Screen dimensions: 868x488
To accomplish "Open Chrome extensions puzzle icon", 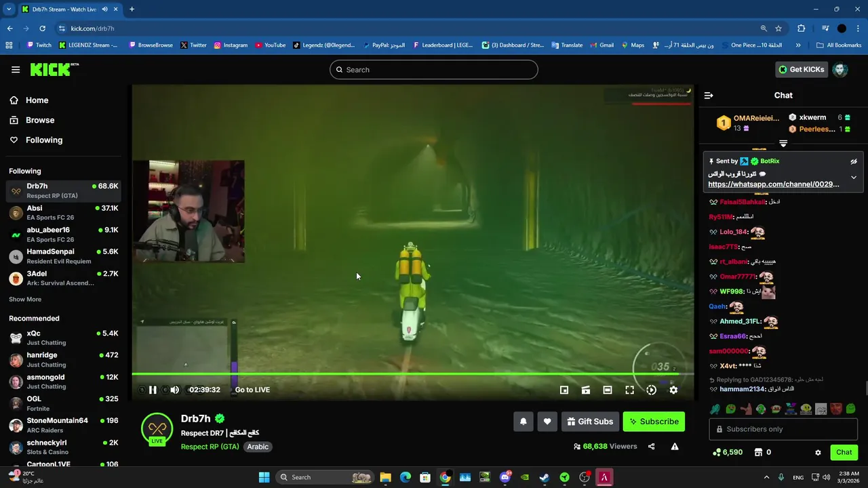I will [x=802, y=28].
